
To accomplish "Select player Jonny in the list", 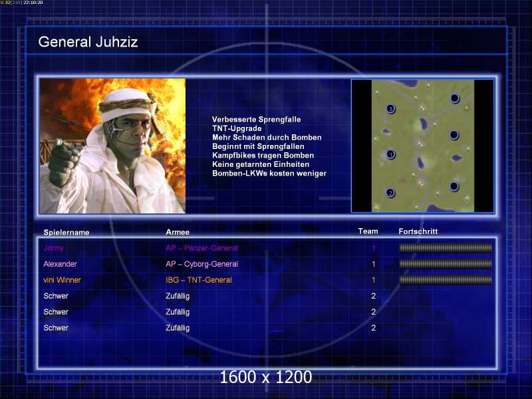I will pos(54,248).
